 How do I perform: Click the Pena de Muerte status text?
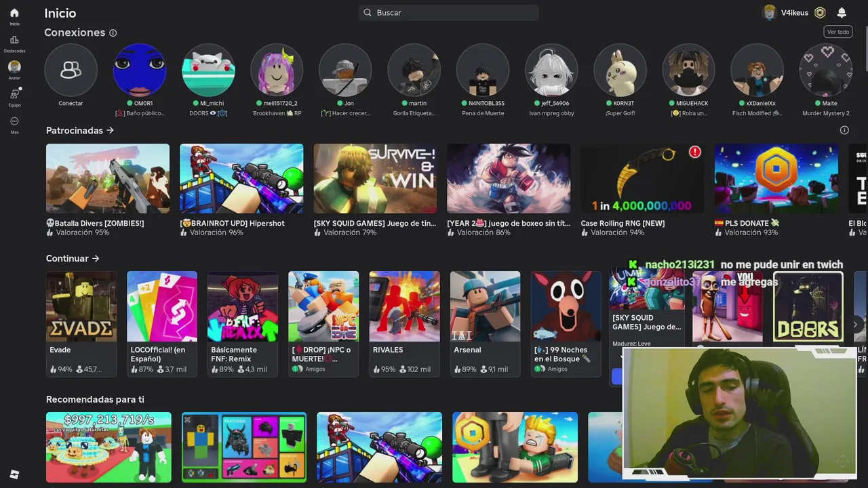(x=482, y=113)
